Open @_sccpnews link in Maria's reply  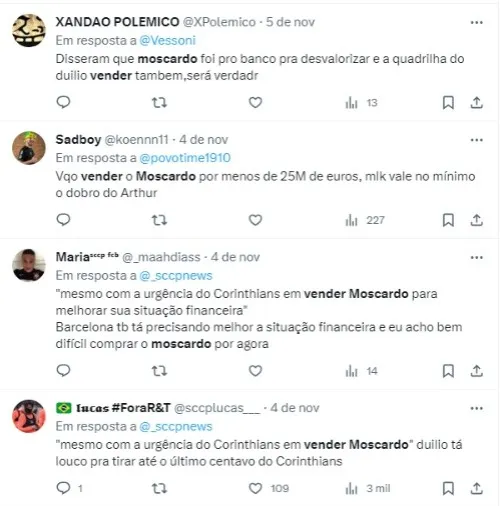(x=176, y=276)
